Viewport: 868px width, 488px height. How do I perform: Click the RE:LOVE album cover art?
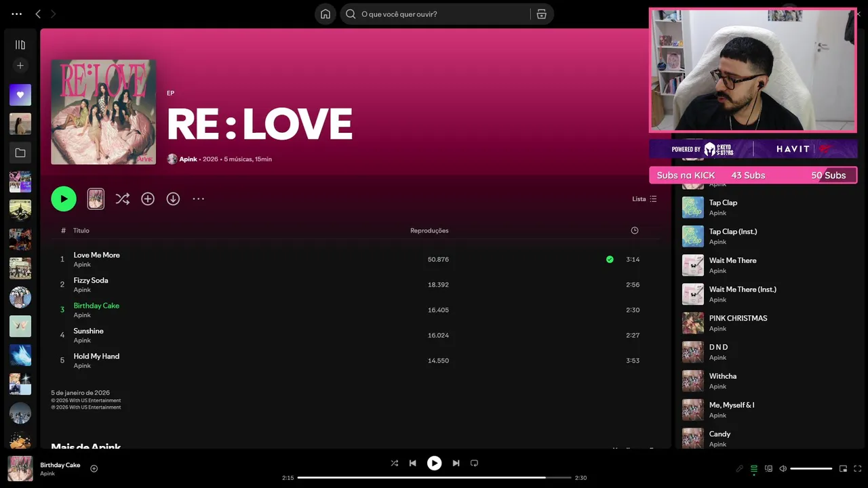tap(104, 112)
